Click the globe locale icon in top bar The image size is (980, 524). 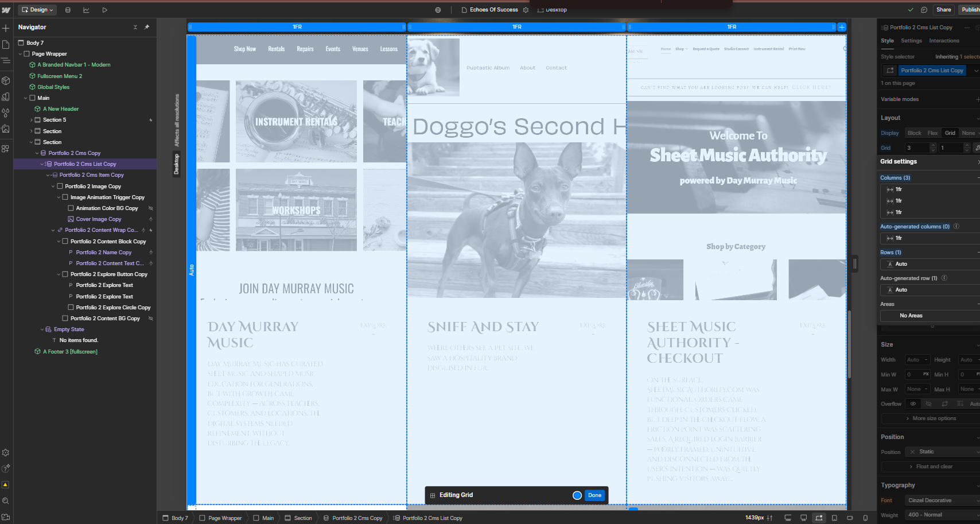(438, 10)
